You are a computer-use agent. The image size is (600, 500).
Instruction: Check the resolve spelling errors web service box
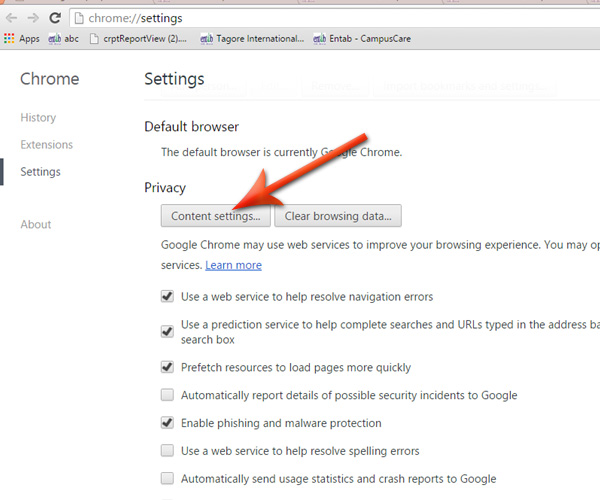click(168, 451)
